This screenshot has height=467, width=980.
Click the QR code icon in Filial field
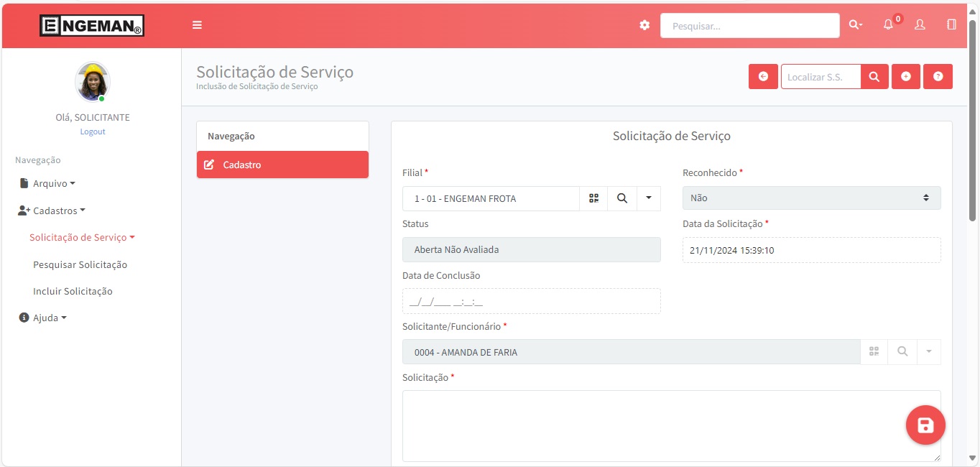tap(593, 198)
